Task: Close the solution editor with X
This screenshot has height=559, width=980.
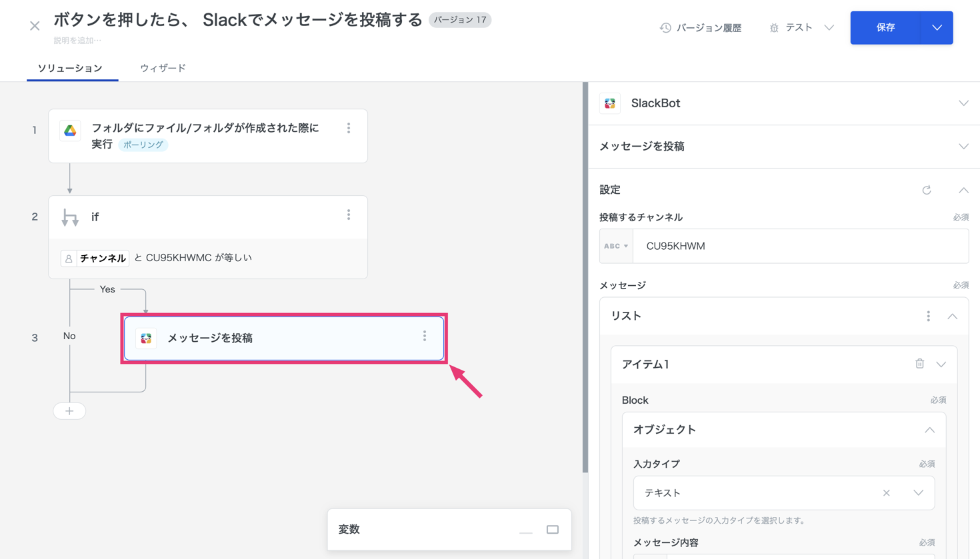Action: [35, 27]
